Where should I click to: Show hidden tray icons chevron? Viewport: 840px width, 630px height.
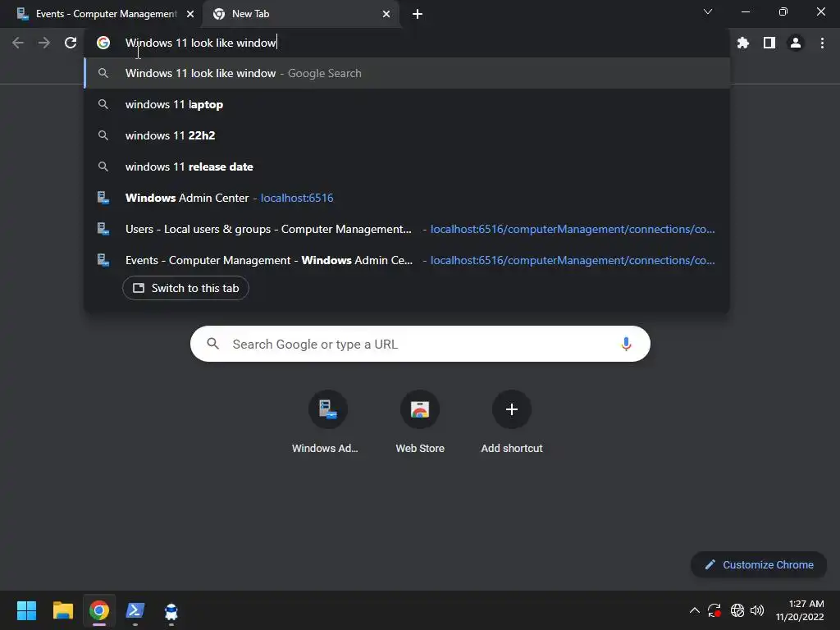click(694, 610)
